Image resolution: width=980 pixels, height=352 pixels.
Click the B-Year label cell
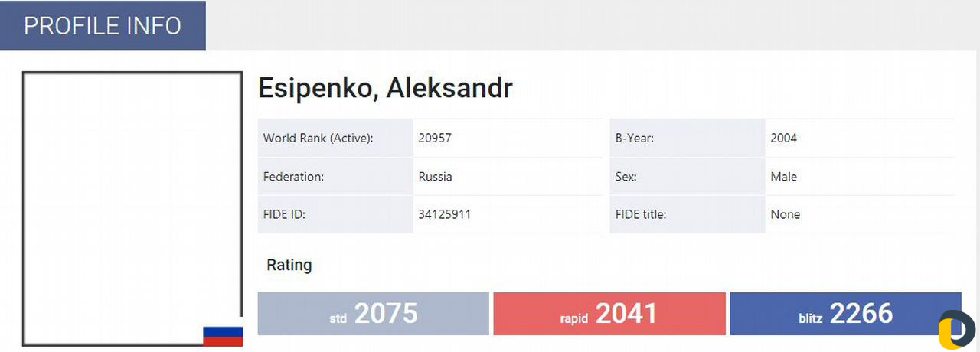coord(688,139)
